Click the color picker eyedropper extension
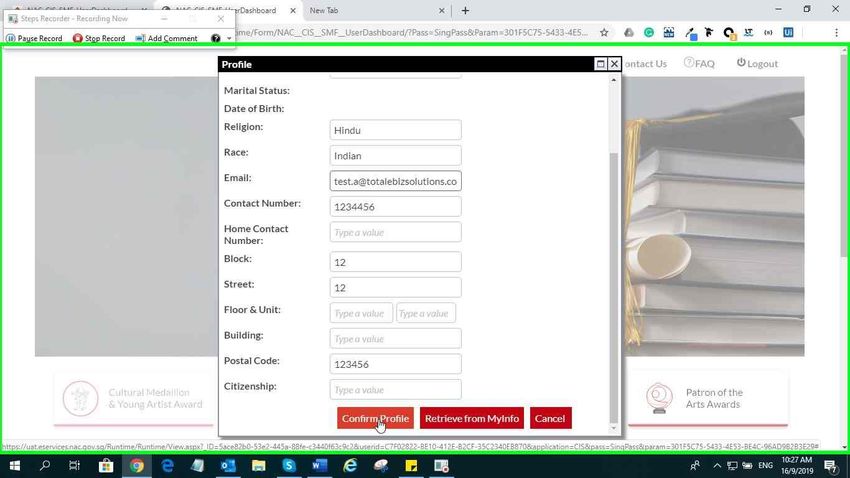 (691, 33)
